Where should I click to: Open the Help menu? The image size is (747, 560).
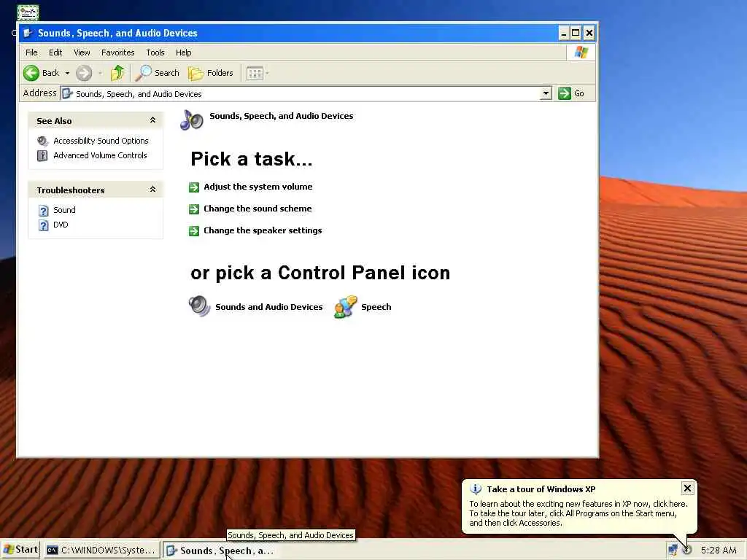[x=183, y=52]
